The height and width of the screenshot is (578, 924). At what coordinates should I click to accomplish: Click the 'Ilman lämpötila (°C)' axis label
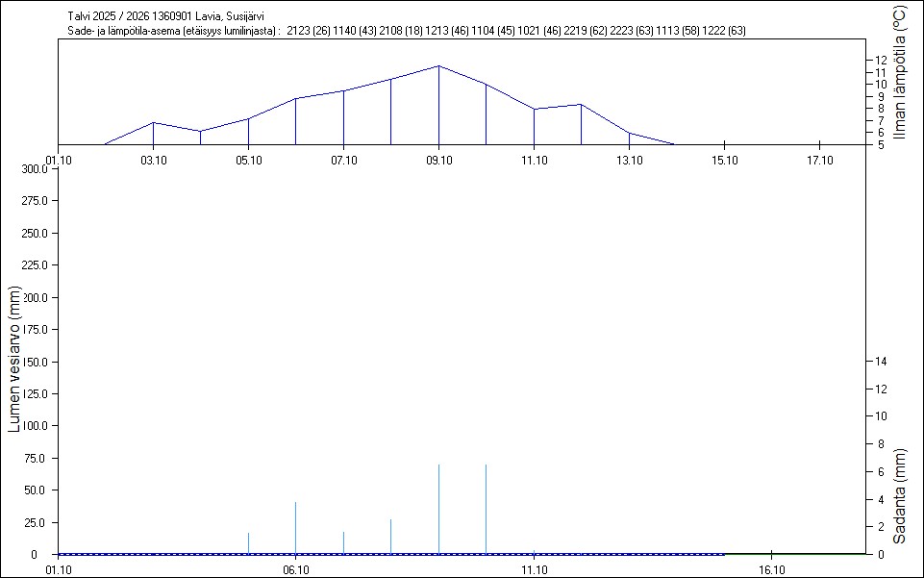(x=900, y=73)
